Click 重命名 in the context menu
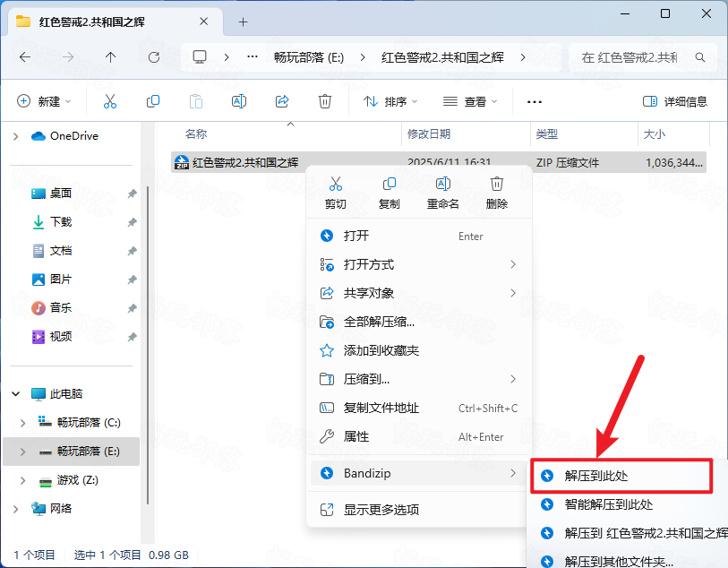Image resolution: width=728 pixels, height=568 pixels. pos(443,193)
